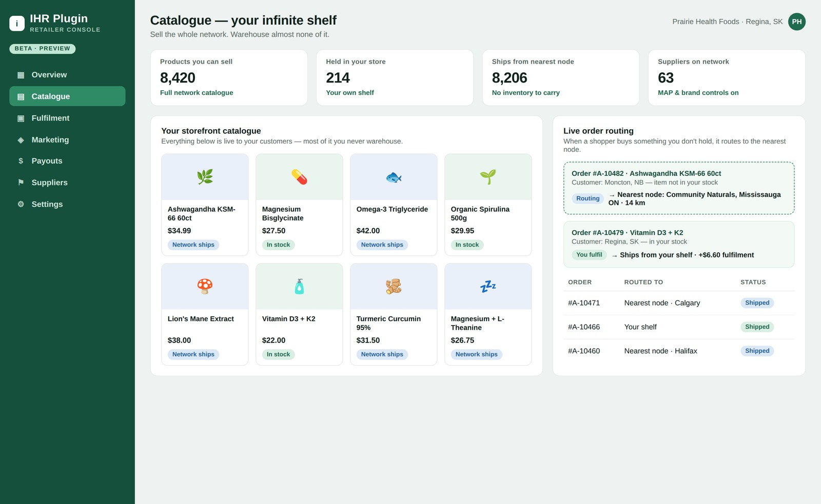Click the Shipped status for order #A-10471
The height and width of the screenshot is (504, 821).
757,303
